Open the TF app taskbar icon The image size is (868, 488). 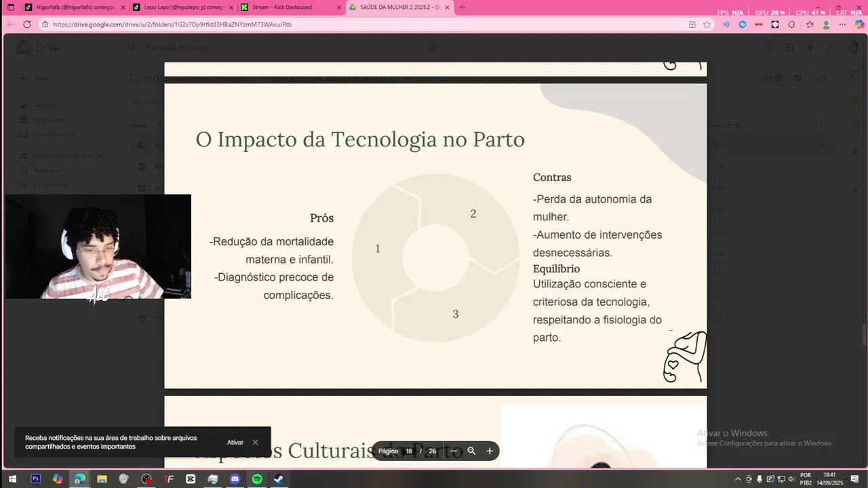pos(169,479)
